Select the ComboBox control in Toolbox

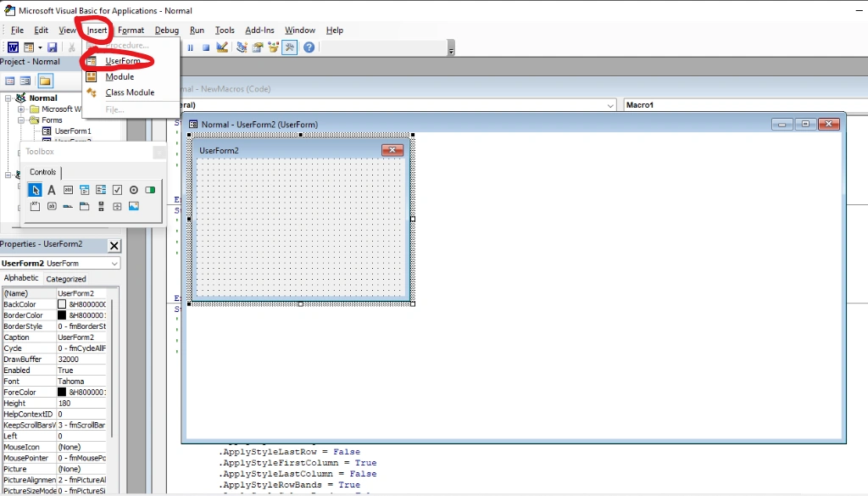(84, 190)
